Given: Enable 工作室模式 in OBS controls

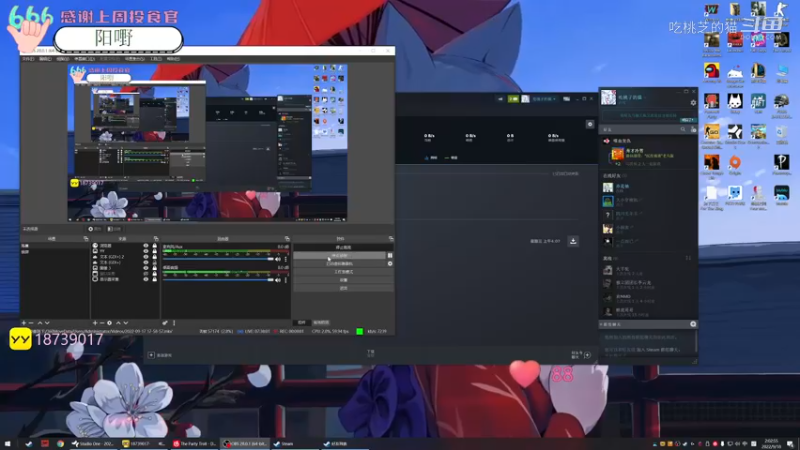Looking at the screenshot, I should point(343,272).
